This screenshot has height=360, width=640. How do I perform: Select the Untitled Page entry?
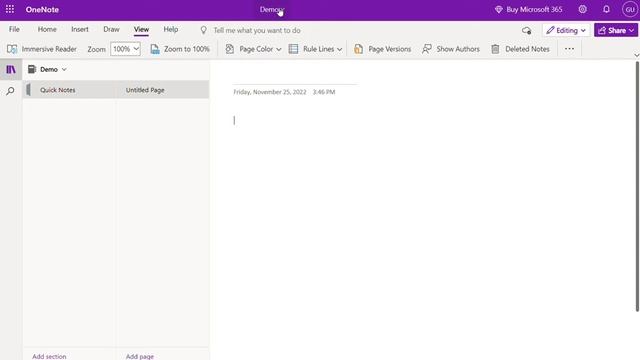click(x=162, y=90)
